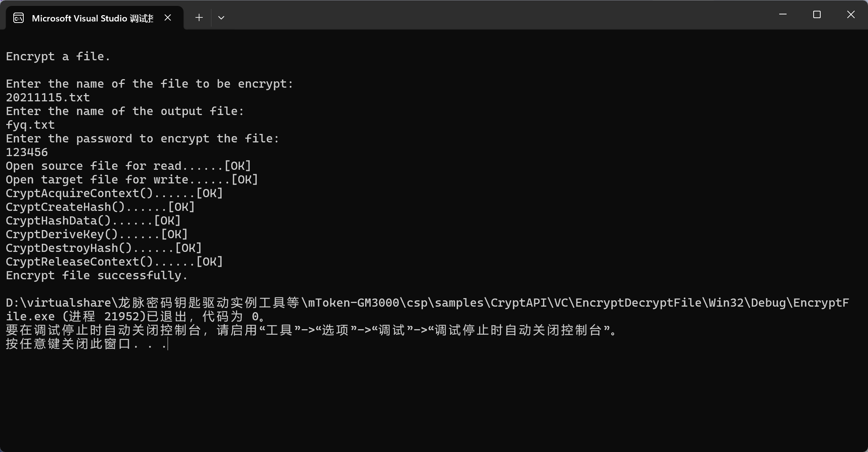Viewport: 868px width, 452px height.
Task: Click the CryptCreateHash() output line
Action: (100, 207)
